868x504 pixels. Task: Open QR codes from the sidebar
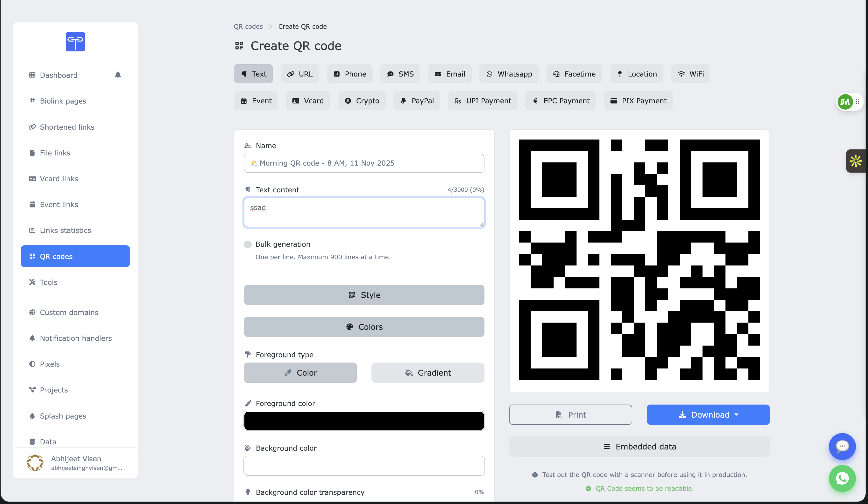75,256
